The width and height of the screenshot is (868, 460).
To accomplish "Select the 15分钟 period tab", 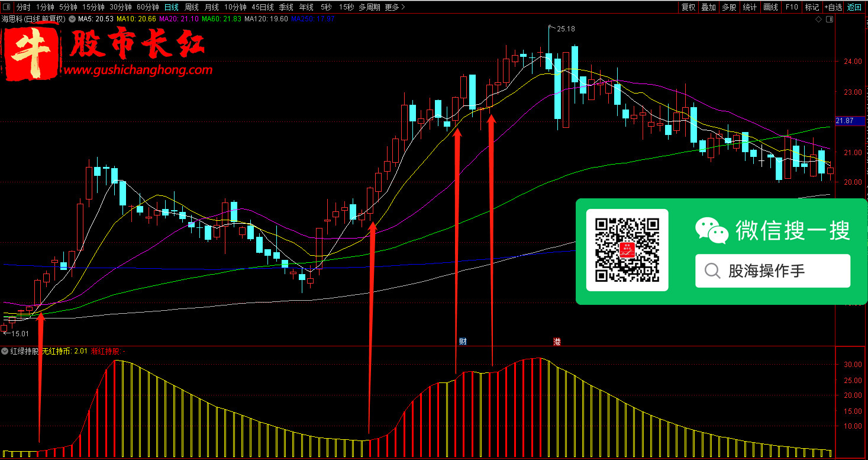I will pyautogui.click(x=93, y=7).
